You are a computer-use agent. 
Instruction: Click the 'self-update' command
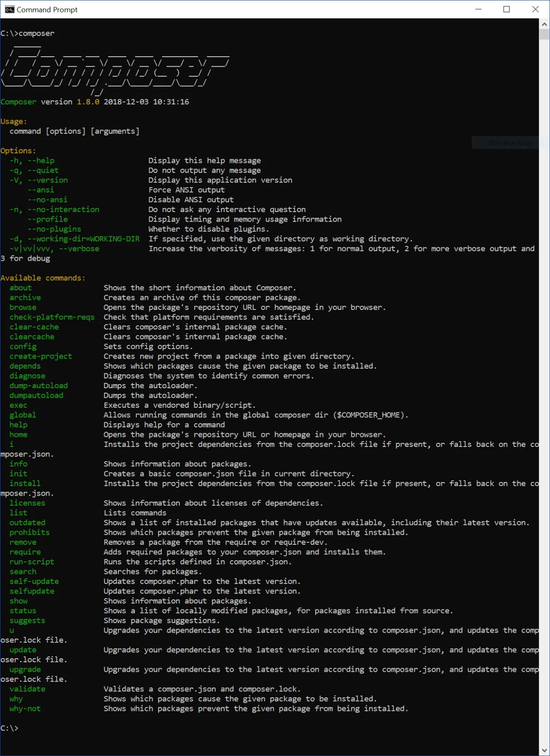pyautogui.click(x=34, y=581)
